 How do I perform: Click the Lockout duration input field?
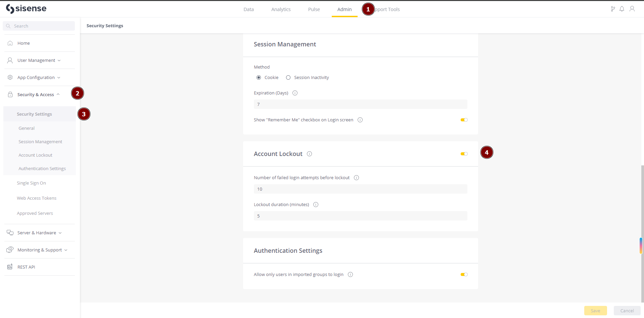click(360, 215)
